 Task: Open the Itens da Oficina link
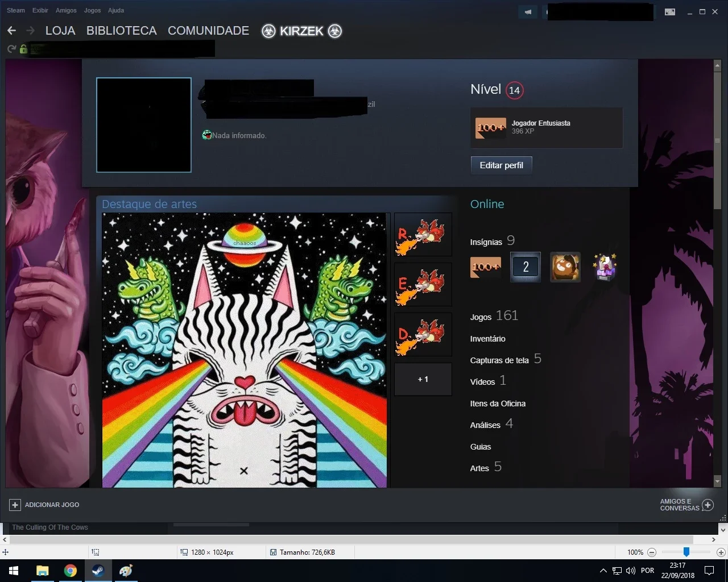tap(498, 404)
